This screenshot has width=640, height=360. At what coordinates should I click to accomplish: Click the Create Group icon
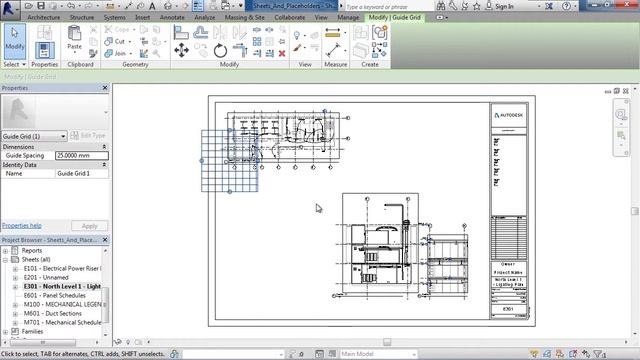click(380, 33)
